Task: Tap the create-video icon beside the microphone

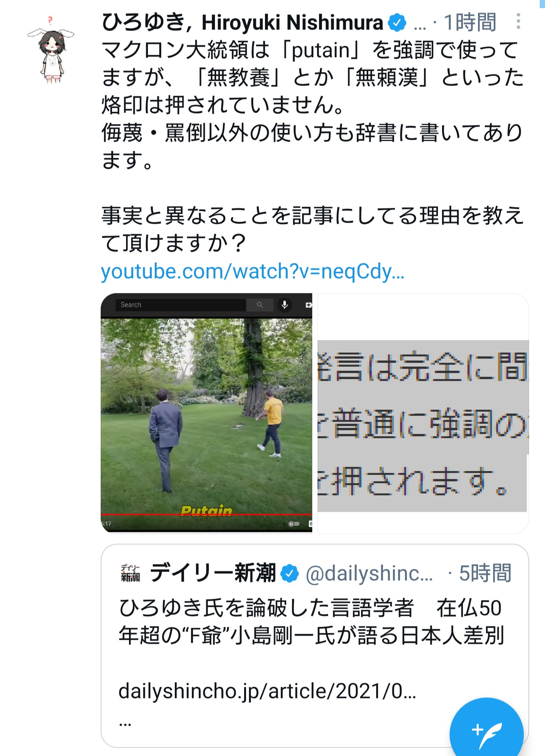Action: [308, 305]
